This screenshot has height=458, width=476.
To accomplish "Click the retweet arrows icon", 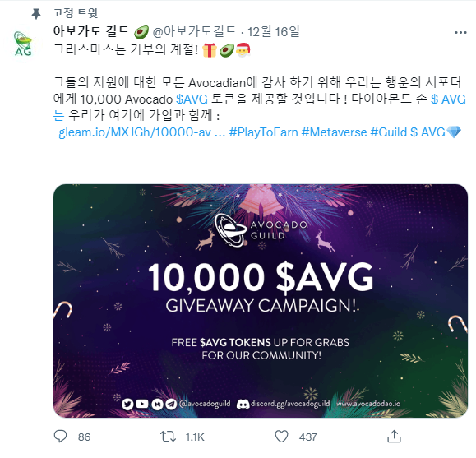I will (168, 437).
